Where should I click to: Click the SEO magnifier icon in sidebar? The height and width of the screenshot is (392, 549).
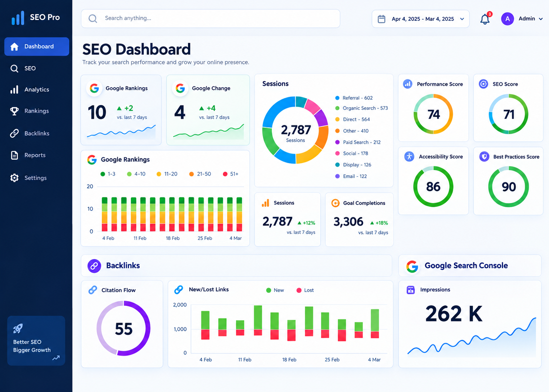coord(14,68)
